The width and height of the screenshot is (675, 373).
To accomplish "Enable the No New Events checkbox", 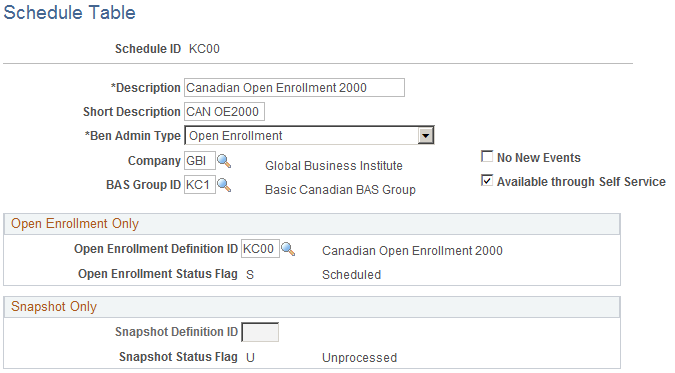I will 487,156.
